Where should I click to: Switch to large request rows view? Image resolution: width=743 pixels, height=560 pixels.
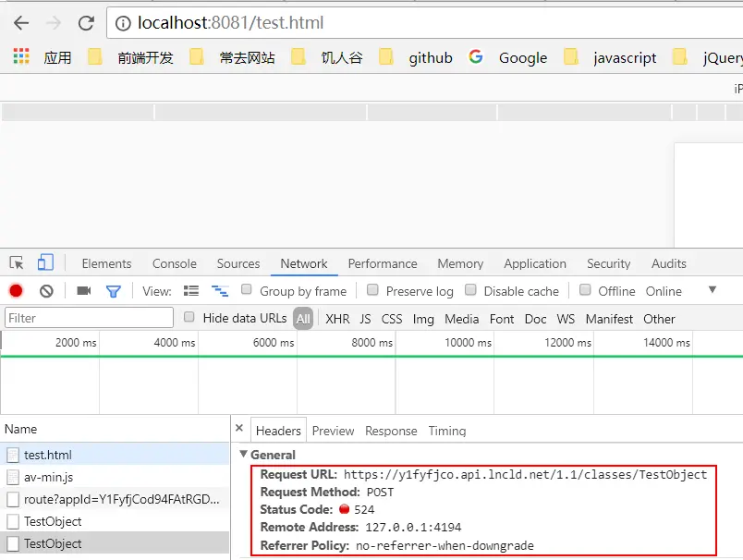[x=191, y=291]
